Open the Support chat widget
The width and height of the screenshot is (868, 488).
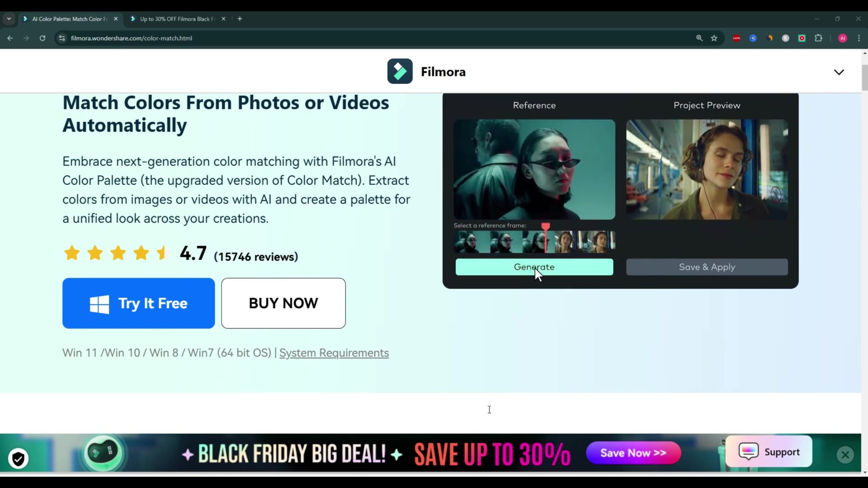coord(769,452)
